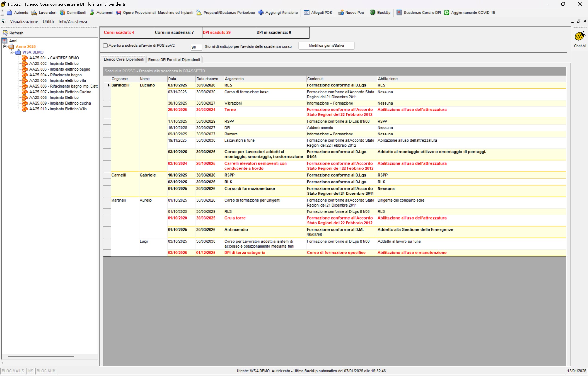
Task: Click the Preparati/Sostanze Pericolose icon
Action: (199, 13)
